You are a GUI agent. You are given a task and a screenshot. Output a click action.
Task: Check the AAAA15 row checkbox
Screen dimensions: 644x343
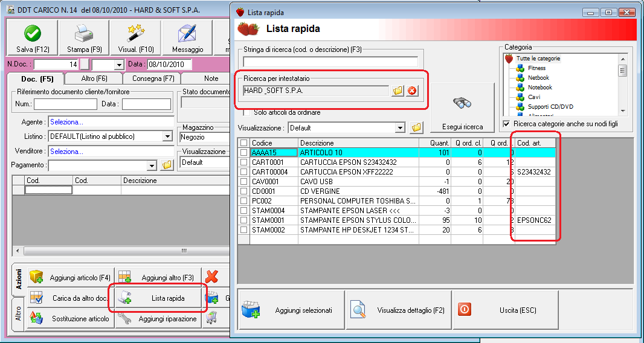pyautogui.click(x=244, y=152)
